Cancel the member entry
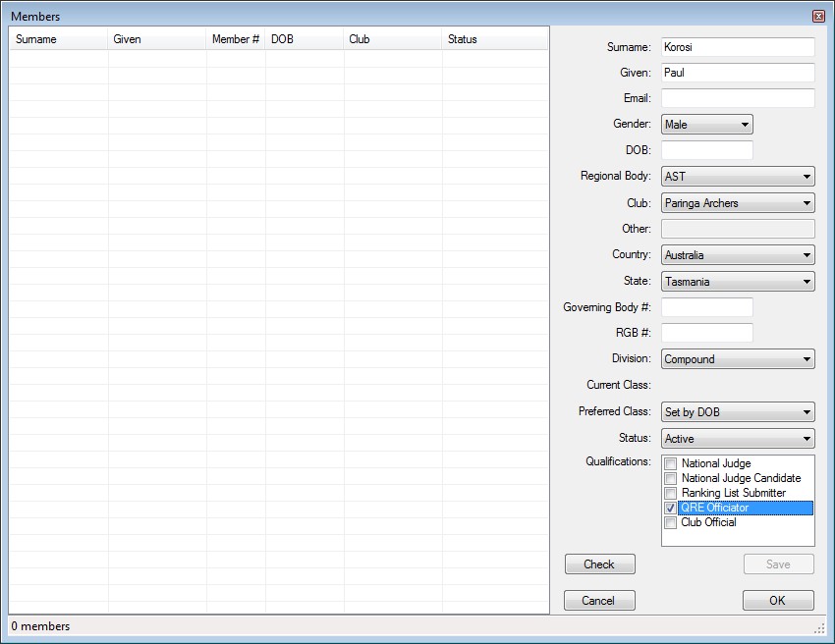Viewport: 835px width, 644px height. tap(599, 601)
